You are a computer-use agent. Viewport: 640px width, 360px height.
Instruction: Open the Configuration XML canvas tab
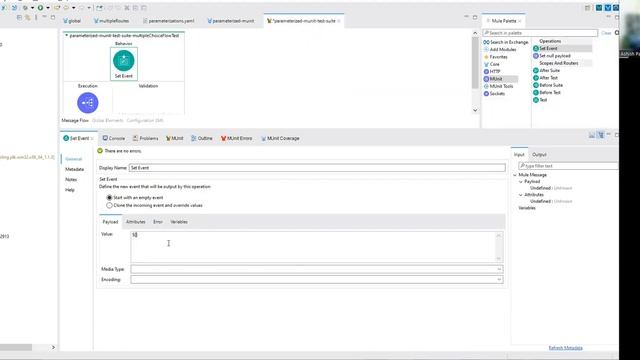145,120
